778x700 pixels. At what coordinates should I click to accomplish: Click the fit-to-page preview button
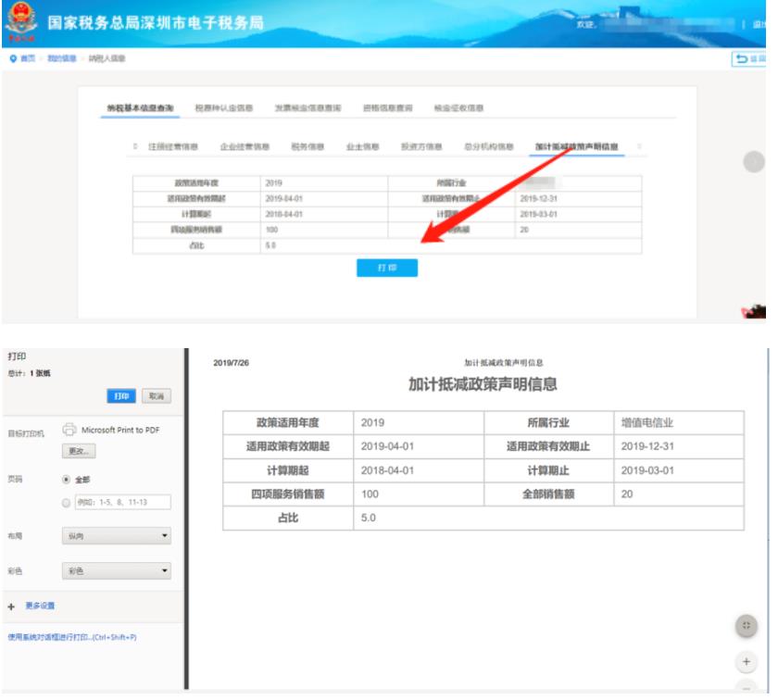point(747,626)
